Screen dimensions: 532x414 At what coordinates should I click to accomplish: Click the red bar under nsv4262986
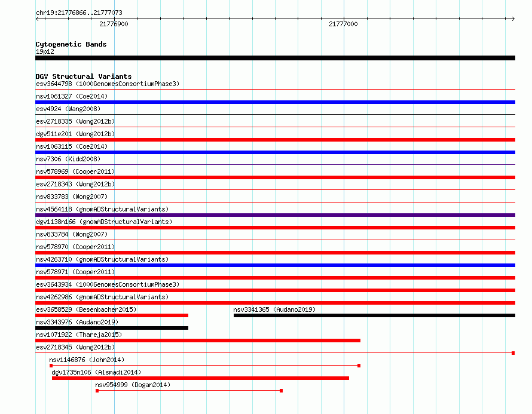(x=275, y=303)
